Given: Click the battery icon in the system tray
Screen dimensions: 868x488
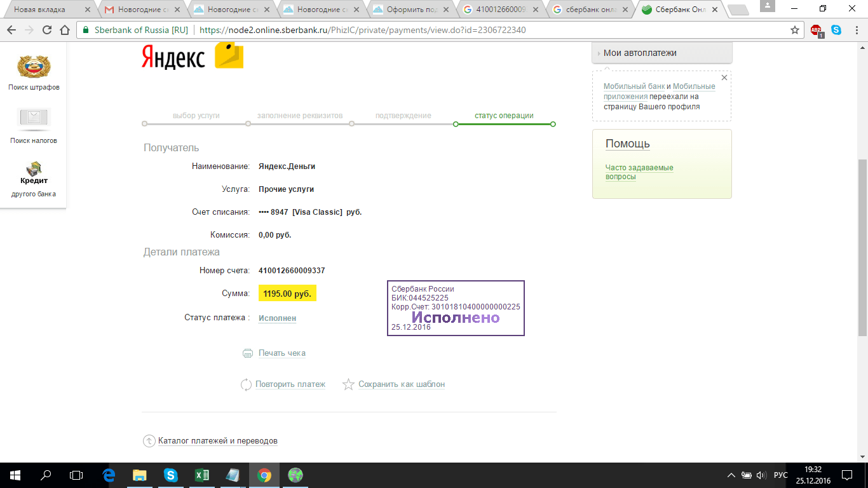Looking at the screenshot, I should [x=747, y=475].
